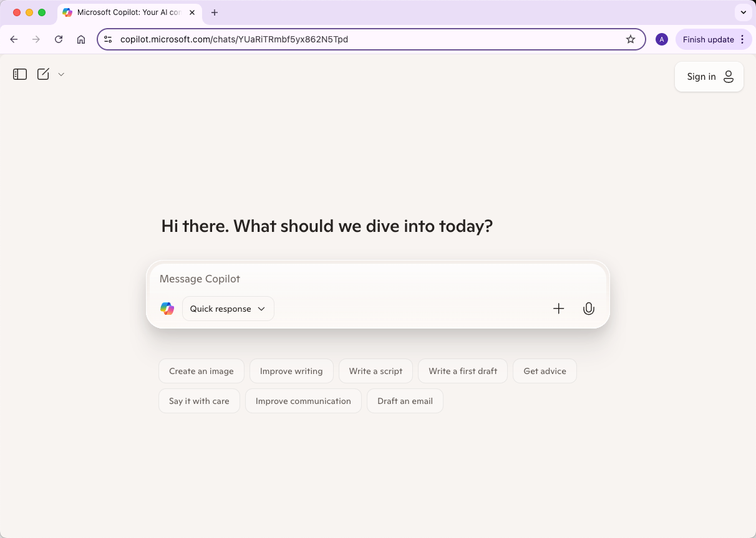
Task: Toggle the Copilot sidebar panel icon
Action: click(x=20, y=74)
